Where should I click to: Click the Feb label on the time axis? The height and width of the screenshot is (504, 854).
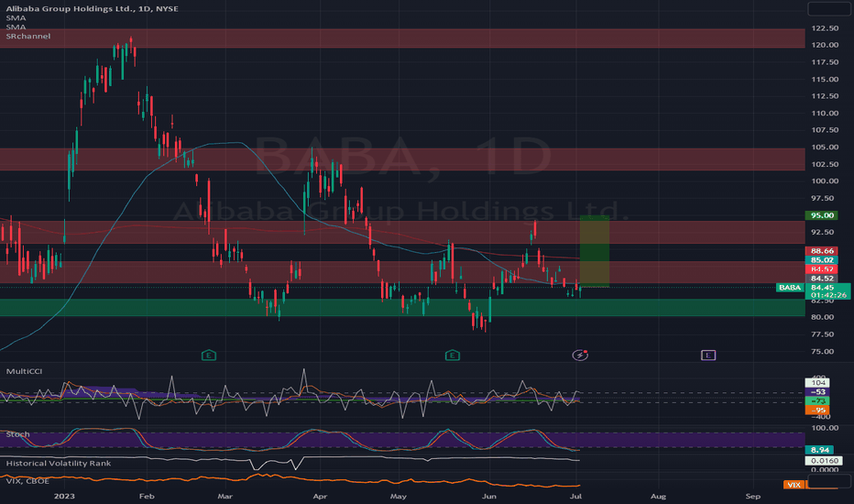click(x=147, y=496)
